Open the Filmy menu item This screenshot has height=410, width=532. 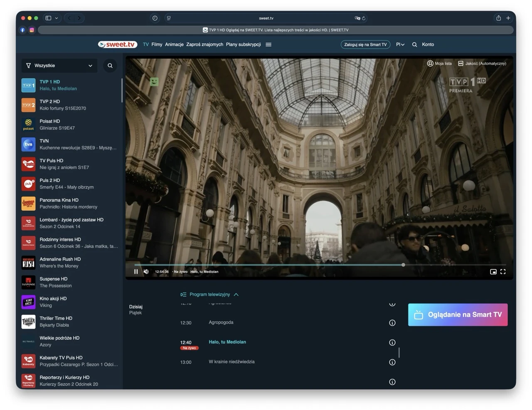tap(157, 44)
